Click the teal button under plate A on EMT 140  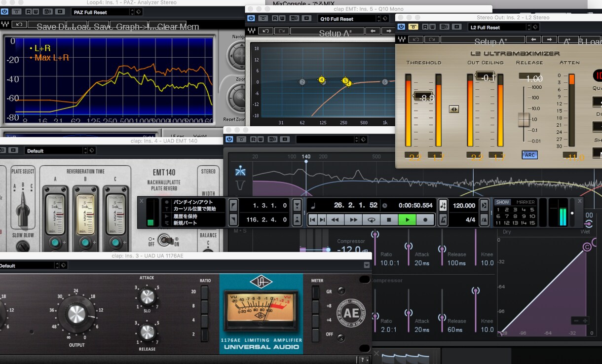pos(55,242)
